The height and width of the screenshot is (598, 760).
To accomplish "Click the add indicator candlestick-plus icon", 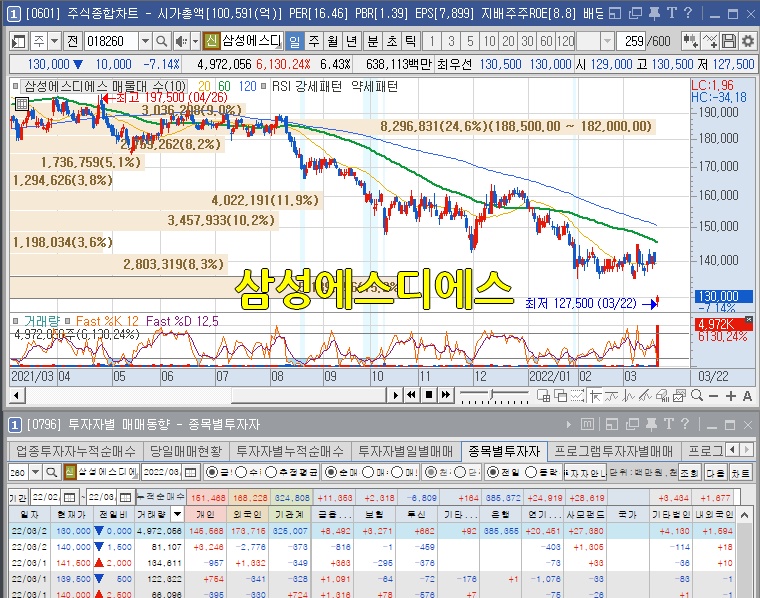I will [x=690, y=41].
